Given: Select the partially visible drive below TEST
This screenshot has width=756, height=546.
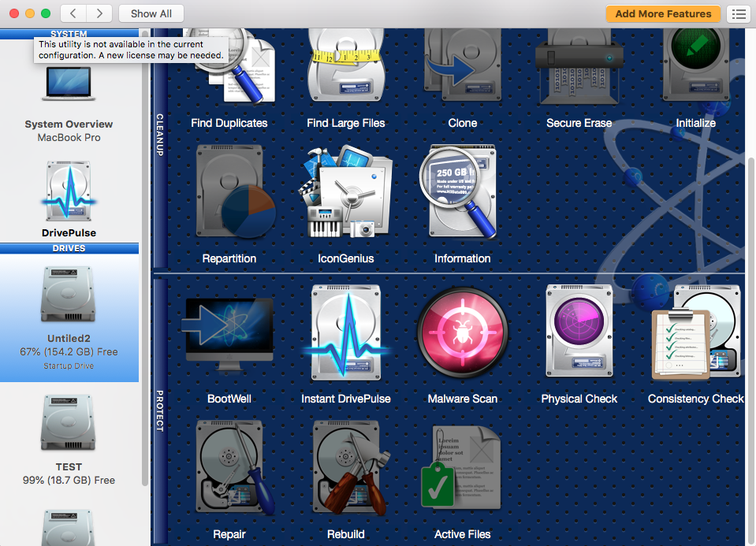Looking at the screenshot, I should pos(68,527).
